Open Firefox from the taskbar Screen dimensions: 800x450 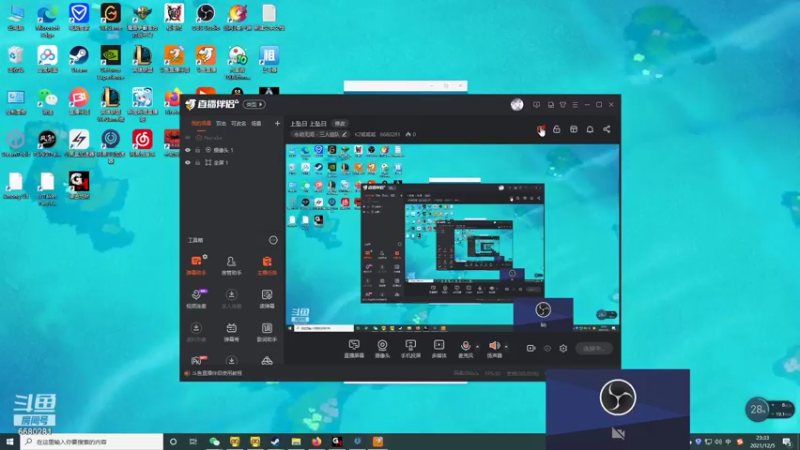(316, 442)
